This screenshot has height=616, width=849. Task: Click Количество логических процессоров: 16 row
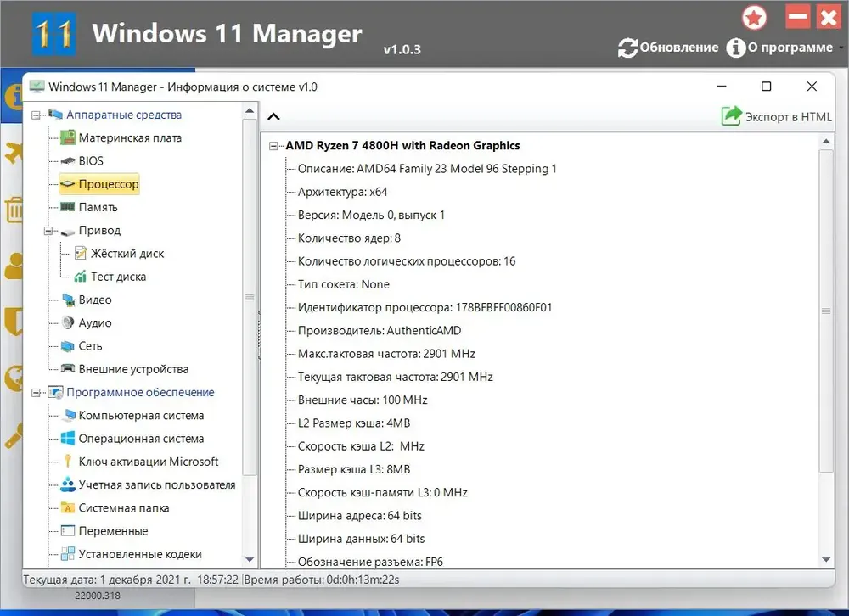tap(407, 261)
